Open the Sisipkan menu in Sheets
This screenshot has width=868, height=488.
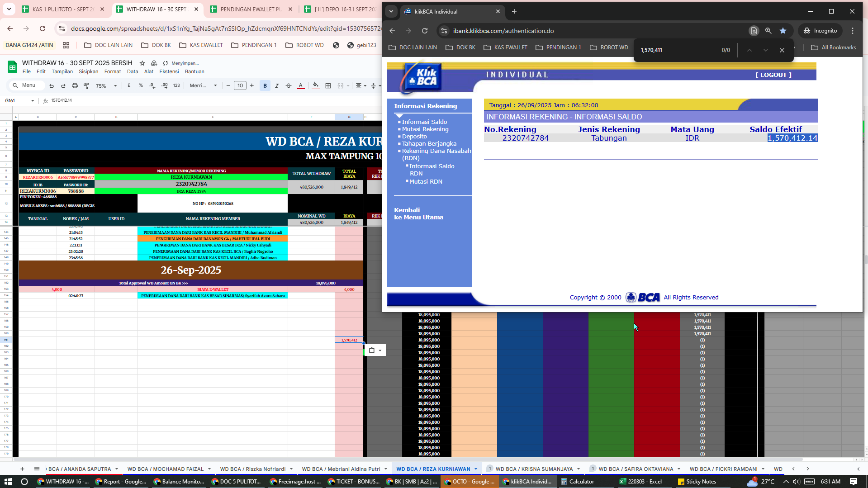coord(88,71)
